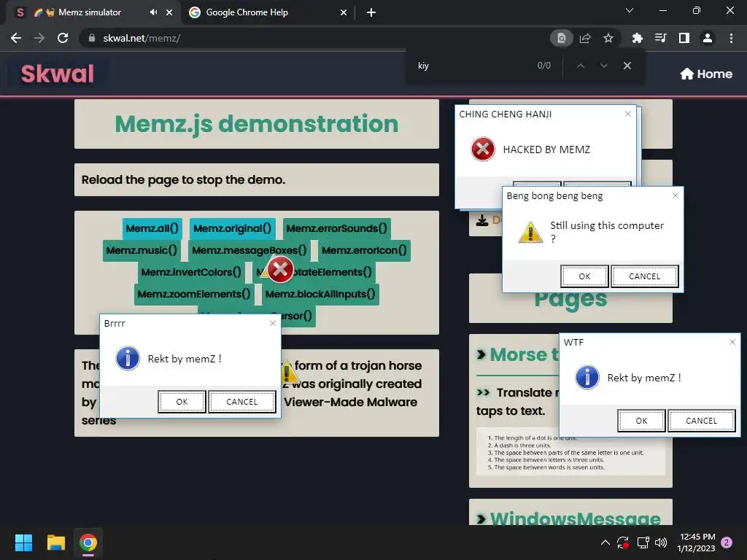Close the Google Chrome Help tab
Image resolution: width=747 pixels, height=560 pixels.
pyautogui.click(x=344, y=12)
